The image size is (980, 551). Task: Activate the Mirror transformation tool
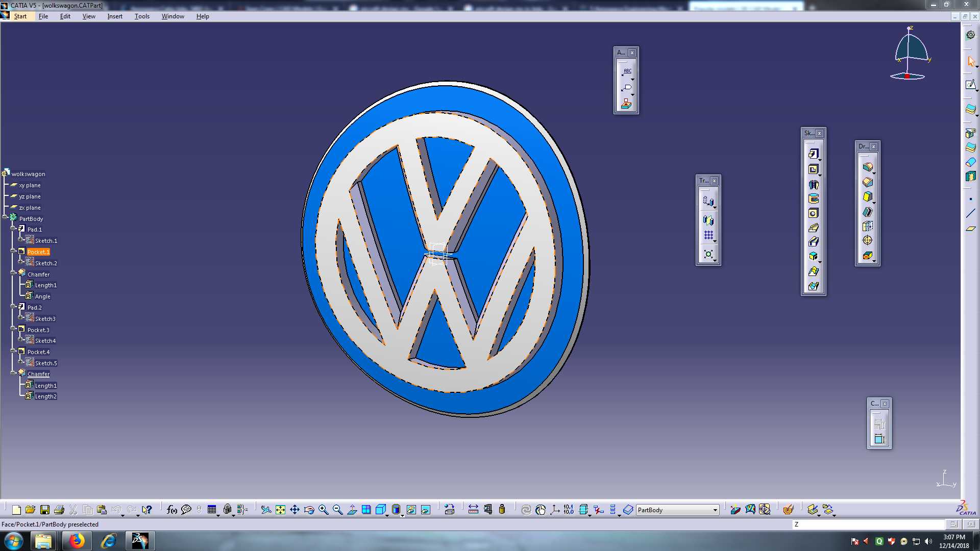708,220
